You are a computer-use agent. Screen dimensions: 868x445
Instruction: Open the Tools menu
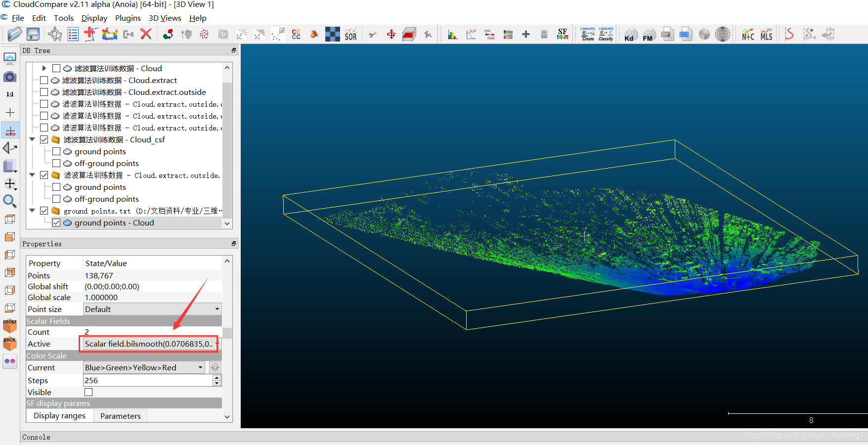click(x=64, y=18)
